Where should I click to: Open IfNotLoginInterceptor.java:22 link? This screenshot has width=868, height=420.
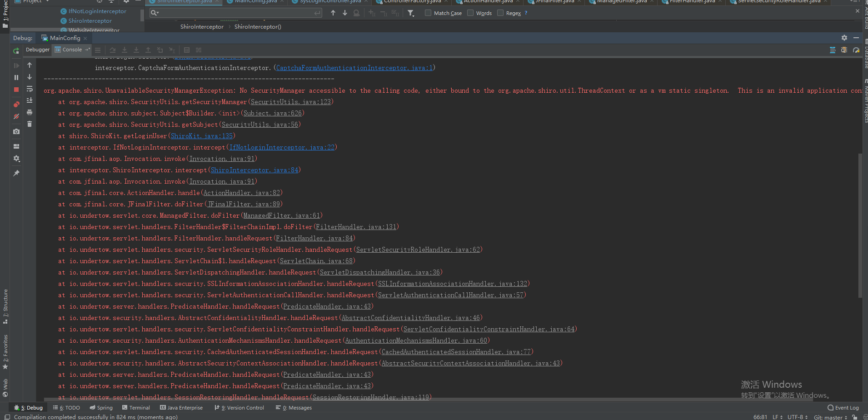[x=282, y=147]
